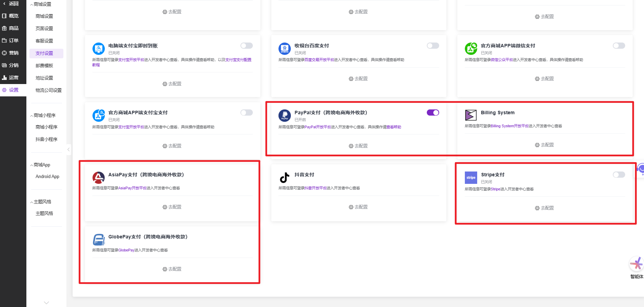The height and width of the screenshot is (307, 644).
Task: Open the AsiaPay开放平台 link
Action: coord(132,188)
